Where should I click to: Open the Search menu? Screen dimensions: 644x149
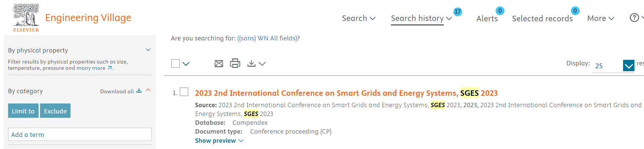click(x=359, y=18)
